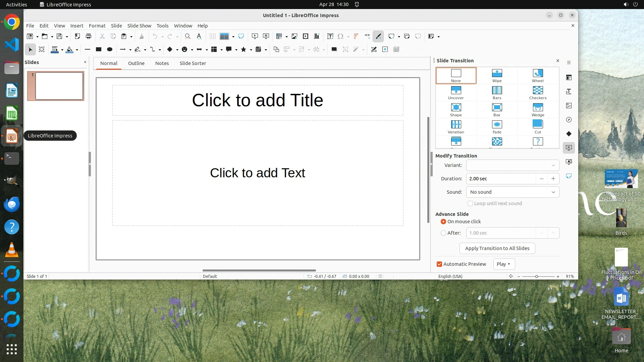The height and width of the screenshot is (362, 644).
Task: Open the sidebar Gallery panel icon
Action: pyautogui.click(x=569, y=106)
